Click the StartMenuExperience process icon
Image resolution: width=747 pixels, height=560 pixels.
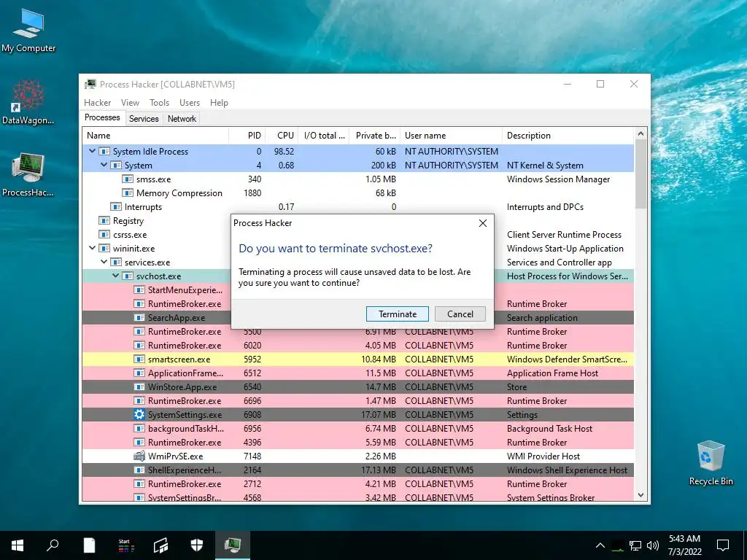click(x=139, y=290)
